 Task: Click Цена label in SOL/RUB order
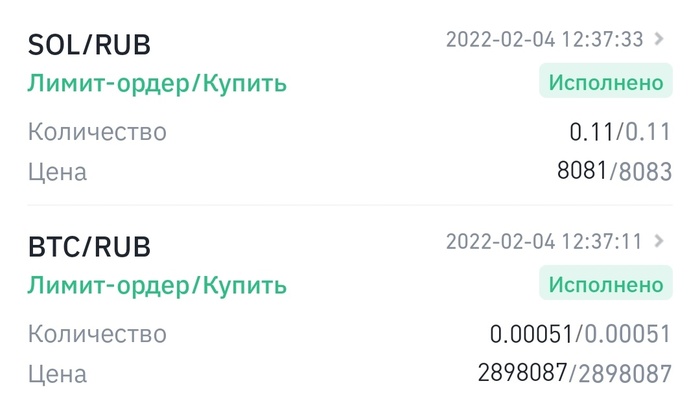coord(57,172)
